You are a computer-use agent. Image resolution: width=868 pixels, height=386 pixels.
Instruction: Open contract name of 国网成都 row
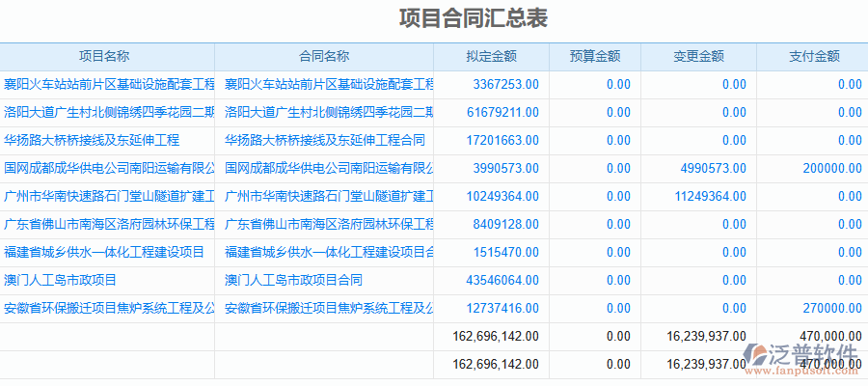click(x=329, y=168)
